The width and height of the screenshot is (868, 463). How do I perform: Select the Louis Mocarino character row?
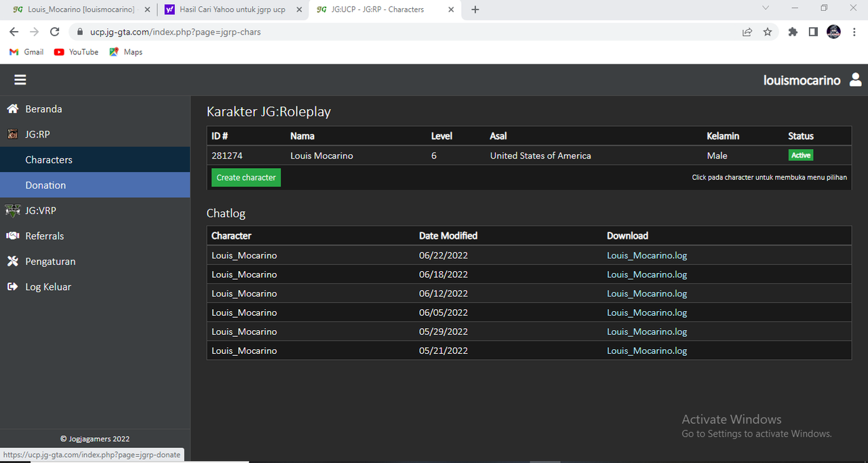click(x=529, y=155)
